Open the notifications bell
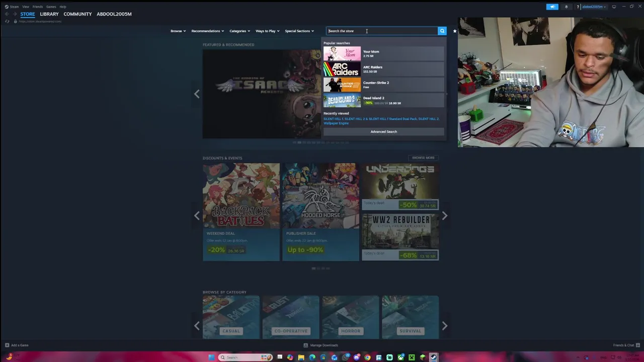 coord(567,7)
